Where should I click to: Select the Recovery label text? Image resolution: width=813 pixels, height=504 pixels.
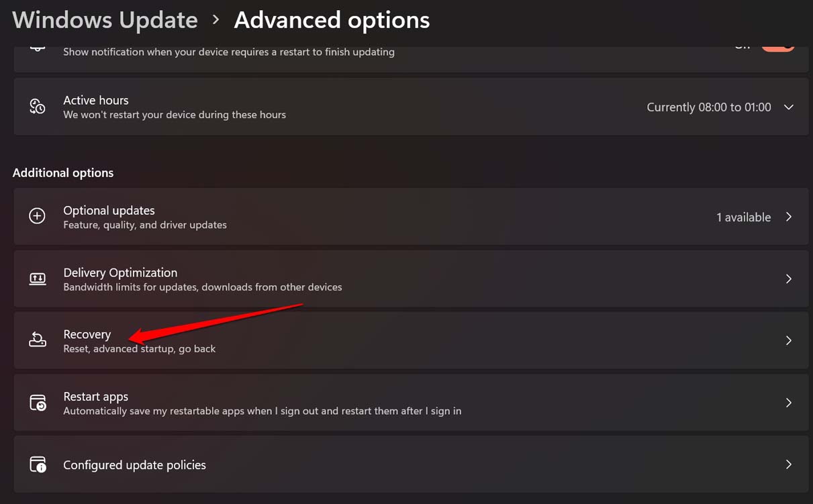87,334
